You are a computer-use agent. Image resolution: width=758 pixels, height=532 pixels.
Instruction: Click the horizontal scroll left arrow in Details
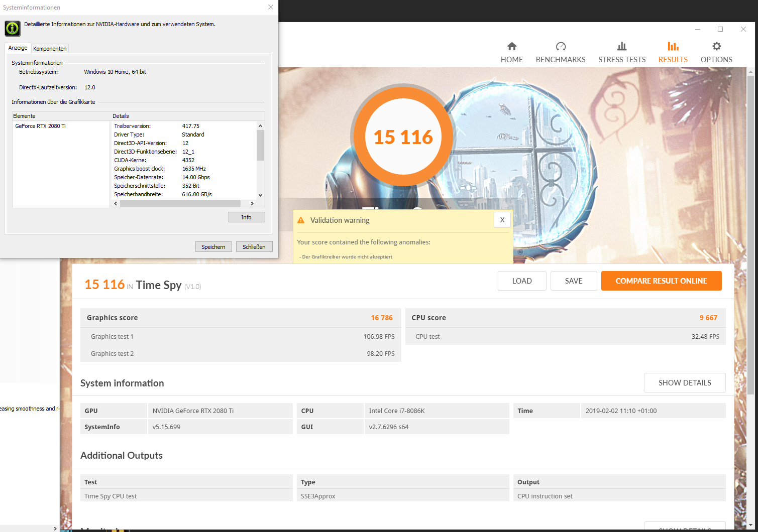click(x=116, y=203)
